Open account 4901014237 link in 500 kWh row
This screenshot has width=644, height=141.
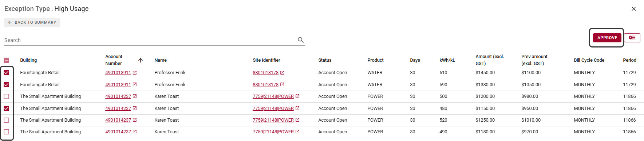click(x=118, y=96)
